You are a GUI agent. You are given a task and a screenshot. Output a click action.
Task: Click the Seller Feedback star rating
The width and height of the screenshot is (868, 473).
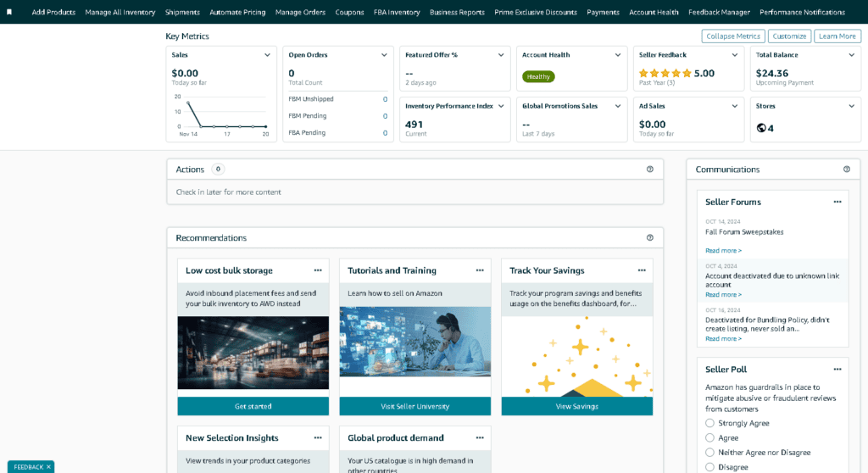(665, 73)
